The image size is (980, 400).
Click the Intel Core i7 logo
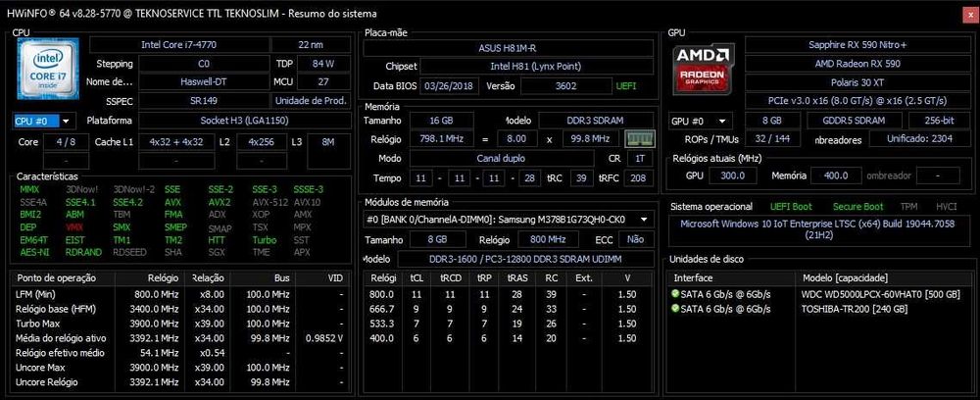pyautogui.click(x=48, y=69)
